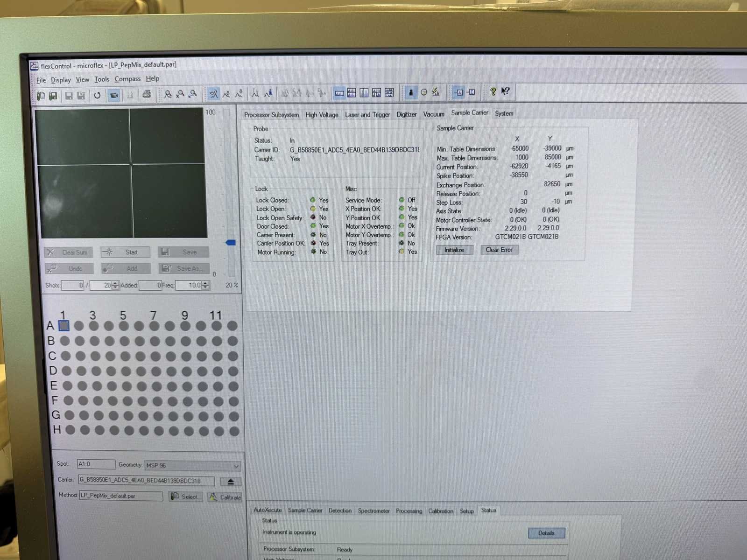Image resolution: width=747 pixels, height=560 pixels.
Task: Select spot B1 on the target plate
Action: point(65,341)
